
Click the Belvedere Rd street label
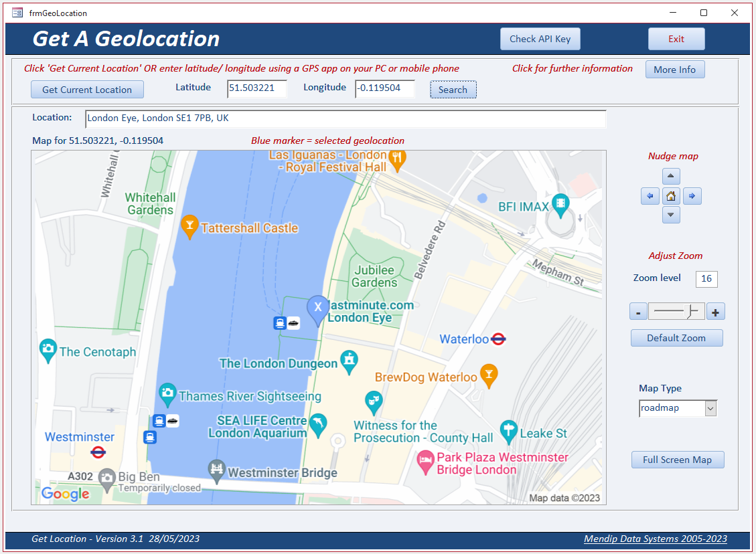click(430, 250)
